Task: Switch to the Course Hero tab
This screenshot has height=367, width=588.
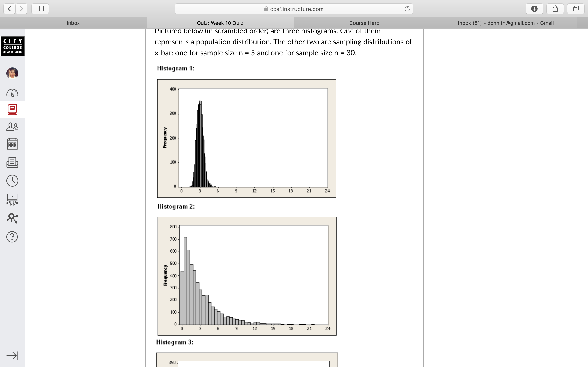Action: click(364, 23)
